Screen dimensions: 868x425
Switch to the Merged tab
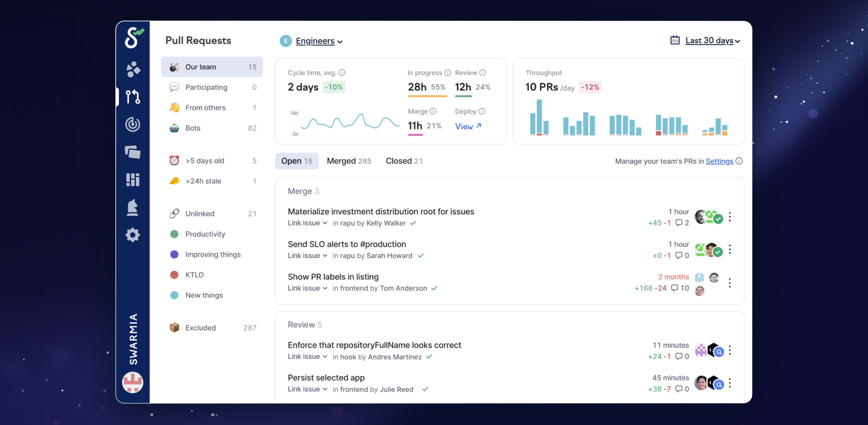coord(349,161)
